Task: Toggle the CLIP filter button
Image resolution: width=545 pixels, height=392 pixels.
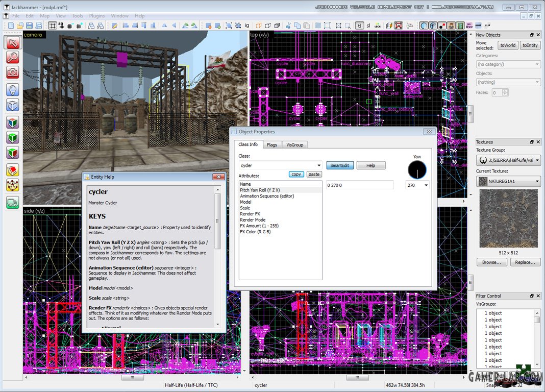Action: 488,26
